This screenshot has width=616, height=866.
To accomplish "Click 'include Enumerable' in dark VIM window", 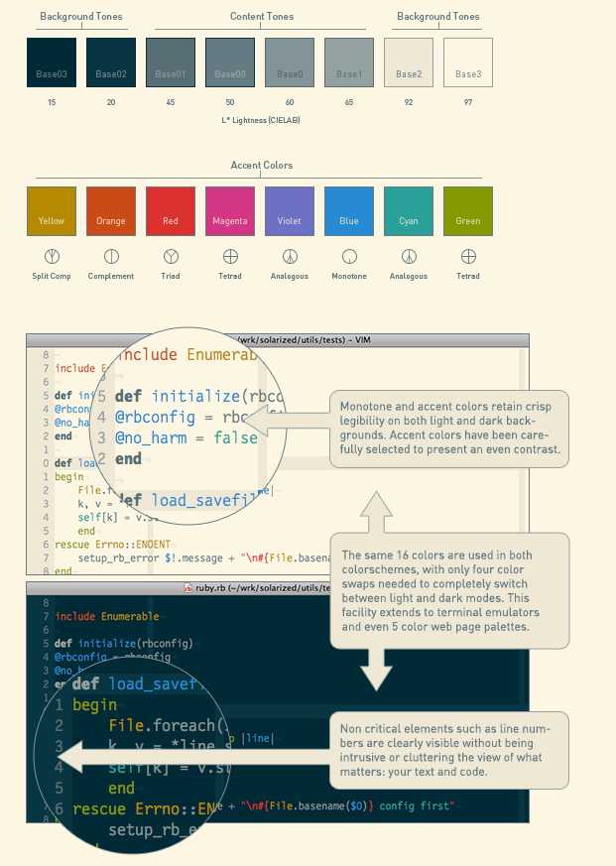I will coord(107,616).
